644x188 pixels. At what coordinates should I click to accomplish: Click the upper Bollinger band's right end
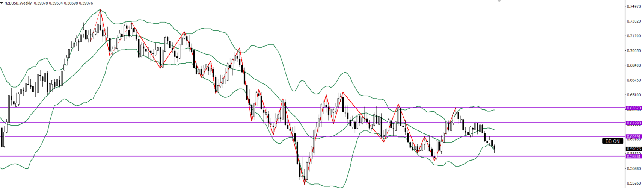494,110
